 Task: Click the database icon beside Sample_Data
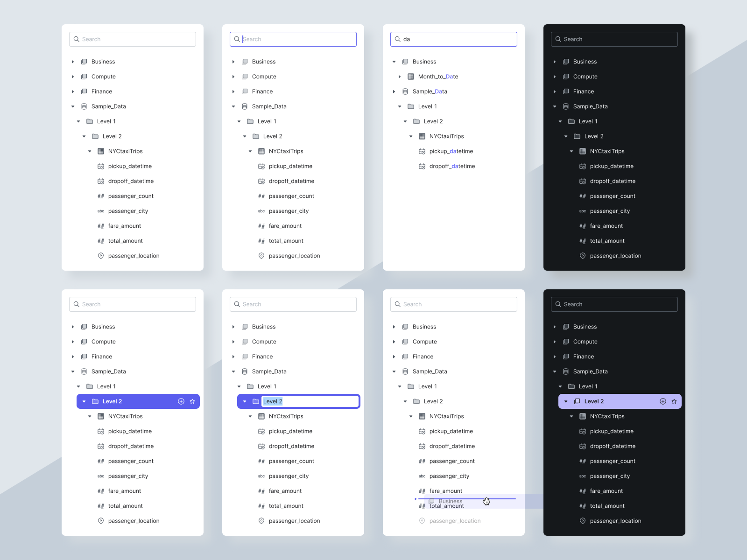coord(84,106)
